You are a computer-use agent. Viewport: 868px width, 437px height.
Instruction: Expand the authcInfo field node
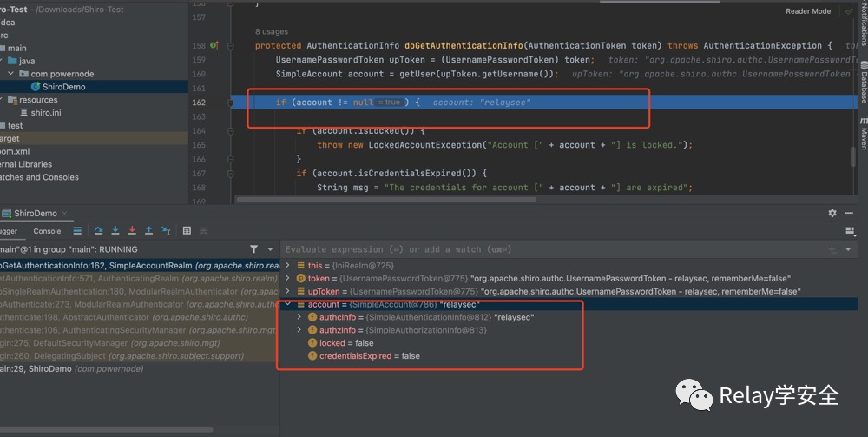point(299,317)
